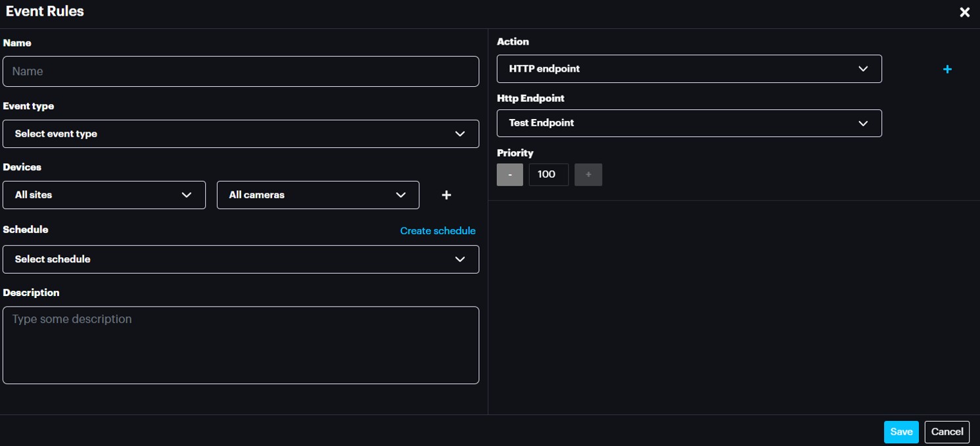Viewport: 980px width, 446px height.
Task: Click into the Description text area
Action: [x=241, y=345]
